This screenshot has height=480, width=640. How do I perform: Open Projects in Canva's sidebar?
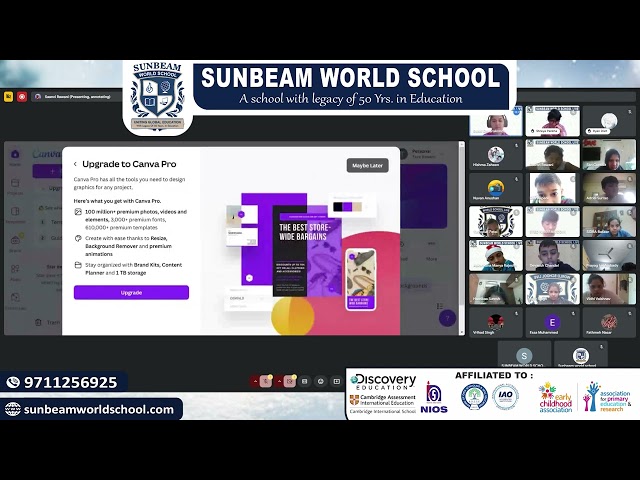(x=15, y=186)
